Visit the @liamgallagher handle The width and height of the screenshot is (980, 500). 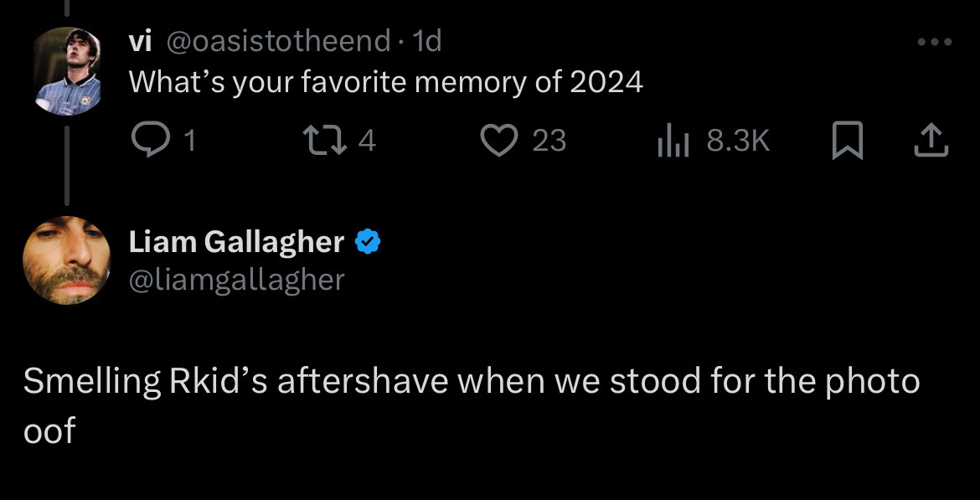pyautogui.click(x=236, y=280)
